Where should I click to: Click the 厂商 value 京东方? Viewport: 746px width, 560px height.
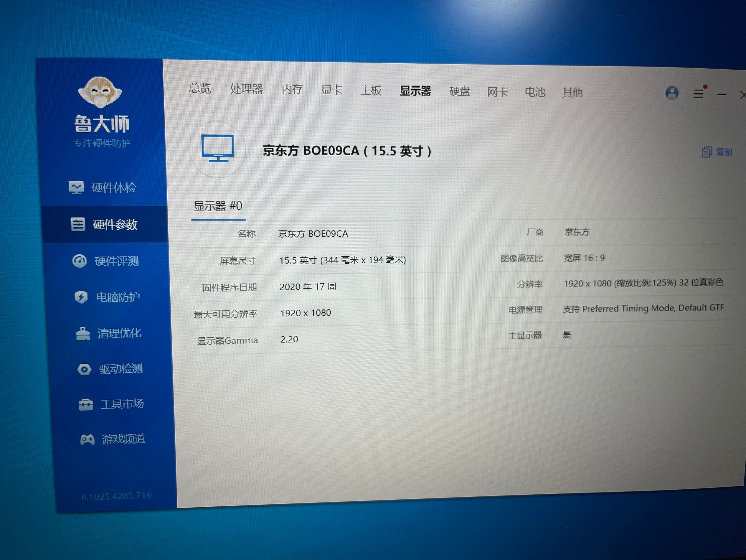point(577,232)
